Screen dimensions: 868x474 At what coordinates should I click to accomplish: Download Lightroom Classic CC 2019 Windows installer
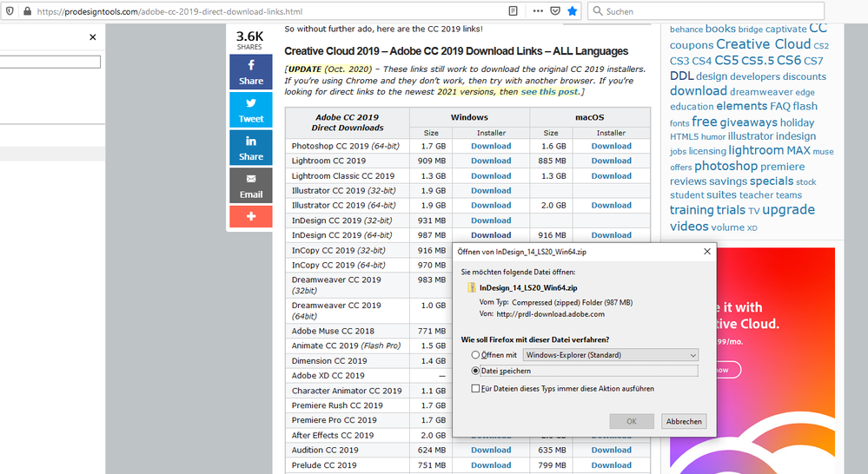491,176
